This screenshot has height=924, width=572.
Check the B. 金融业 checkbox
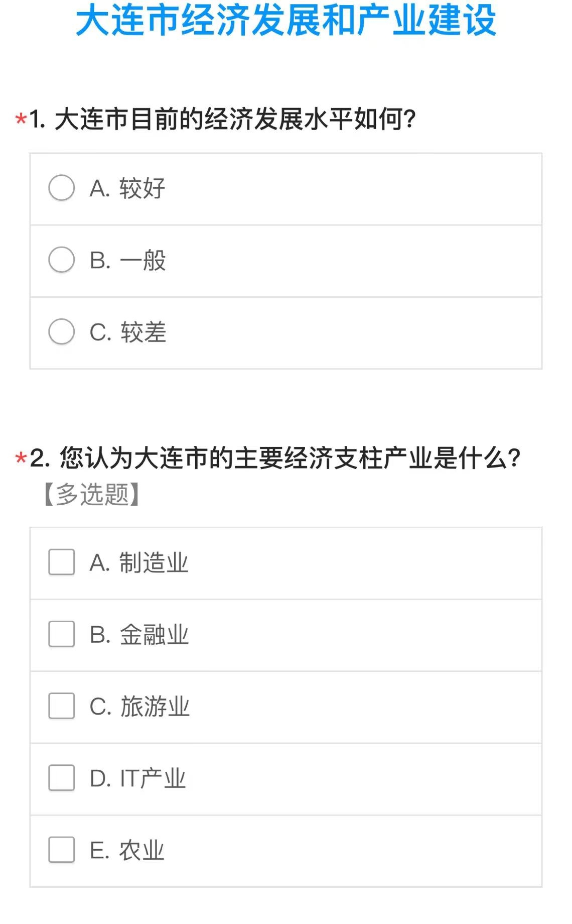click(62, 634)
